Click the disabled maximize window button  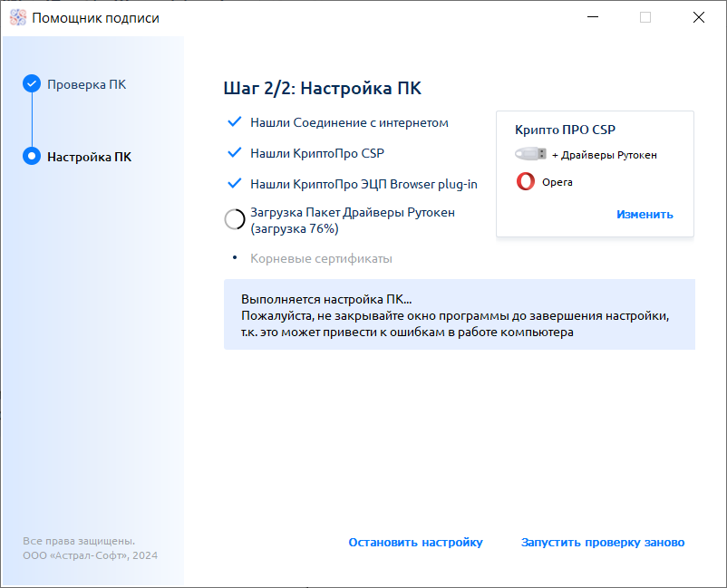645,17
